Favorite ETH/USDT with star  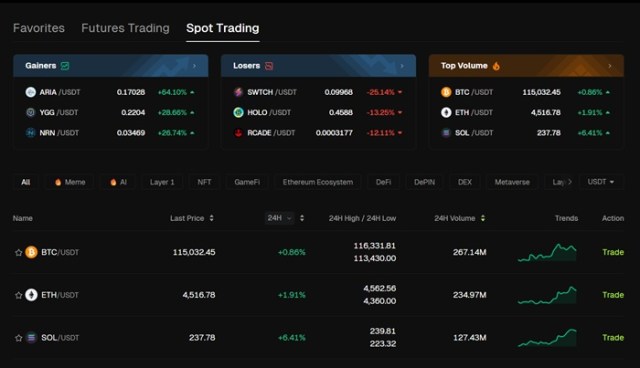click(18, 295)
